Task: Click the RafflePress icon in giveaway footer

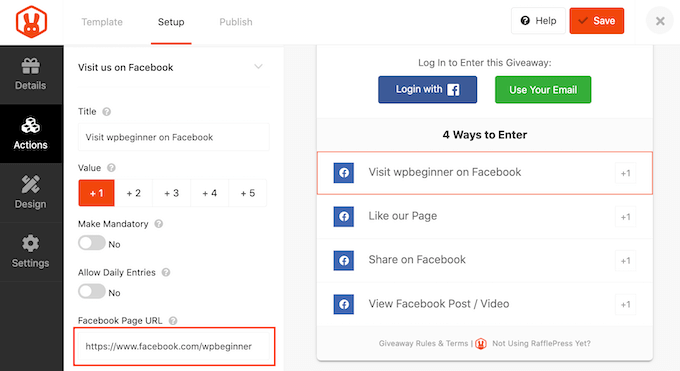Action: (x=481, y=344)
